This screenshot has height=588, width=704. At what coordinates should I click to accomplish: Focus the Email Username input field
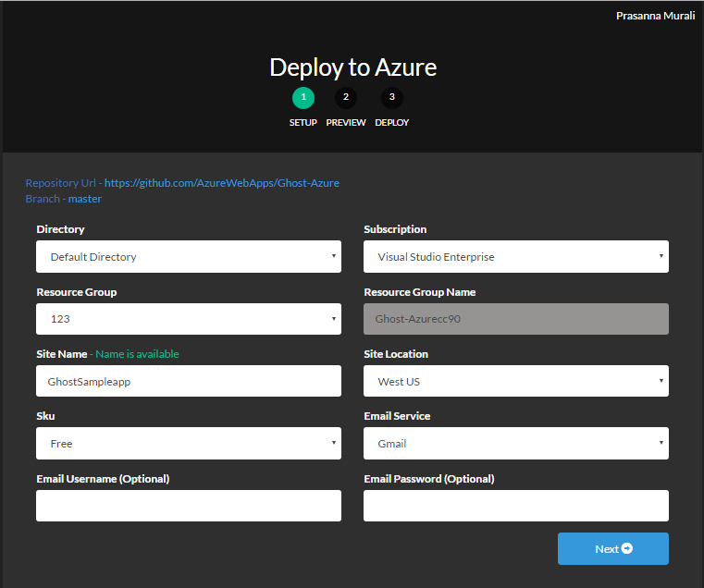click(x=189, y=506)
